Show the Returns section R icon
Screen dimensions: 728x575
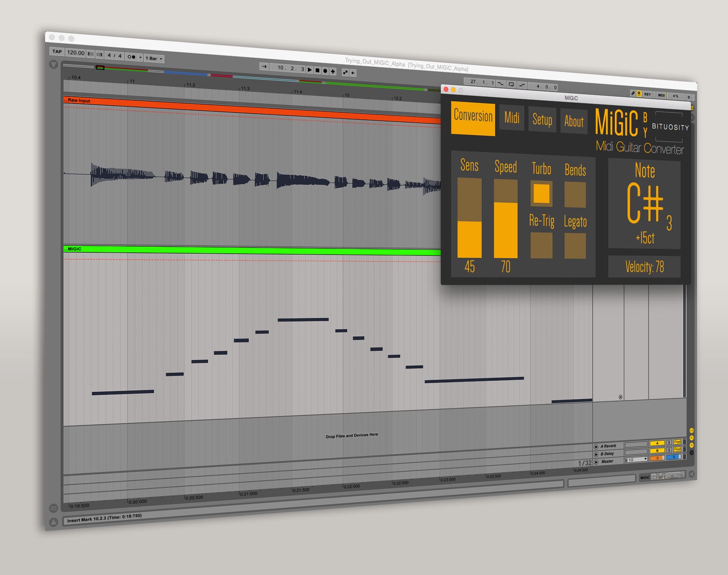(692, 438)
